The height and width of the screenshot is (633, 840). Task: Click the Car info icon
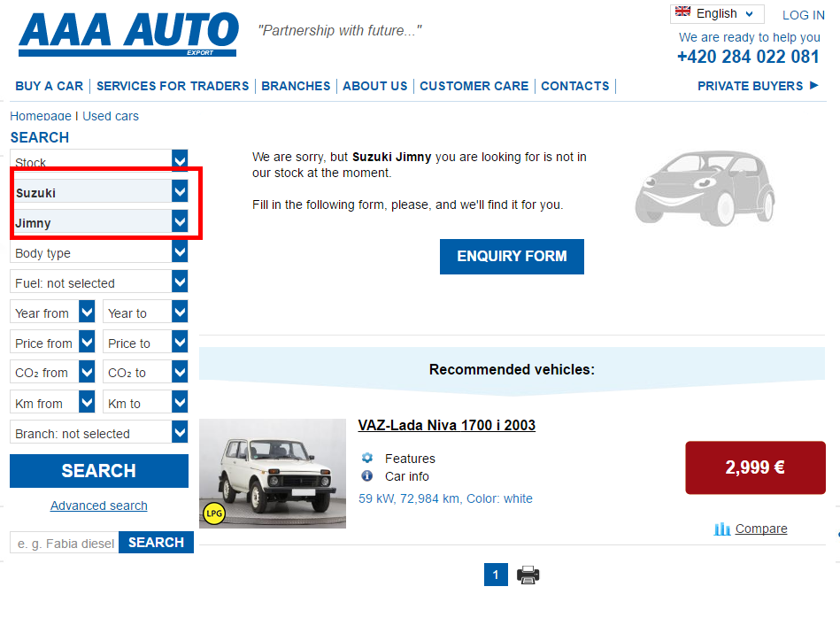(x=367, y=475)
